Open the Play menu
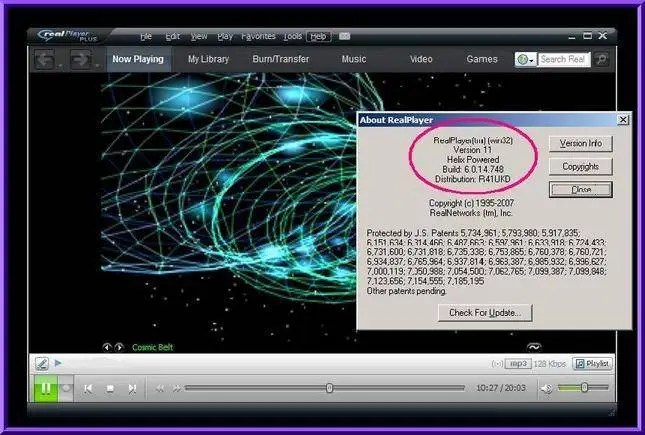 click(x=225, y=37)
